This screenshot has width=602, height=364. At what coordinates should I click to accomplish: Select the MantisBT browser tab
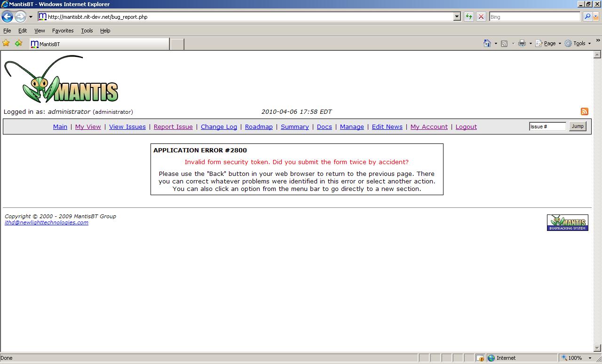coord(99,44)
